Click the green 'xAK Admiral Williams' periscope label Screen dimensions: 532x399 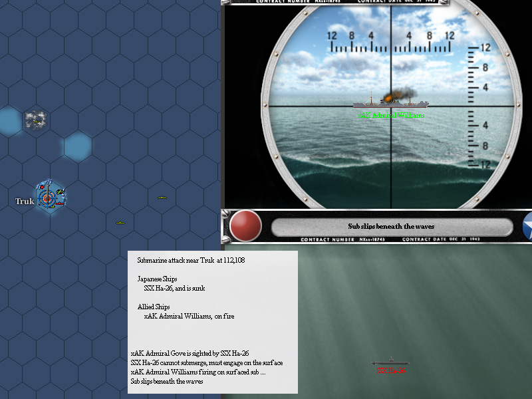[391, 115]
